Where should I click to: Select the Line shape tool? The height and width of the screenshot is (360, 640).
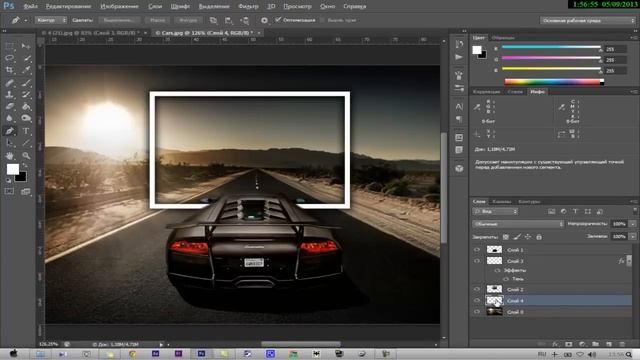click(x=26, y=143)
